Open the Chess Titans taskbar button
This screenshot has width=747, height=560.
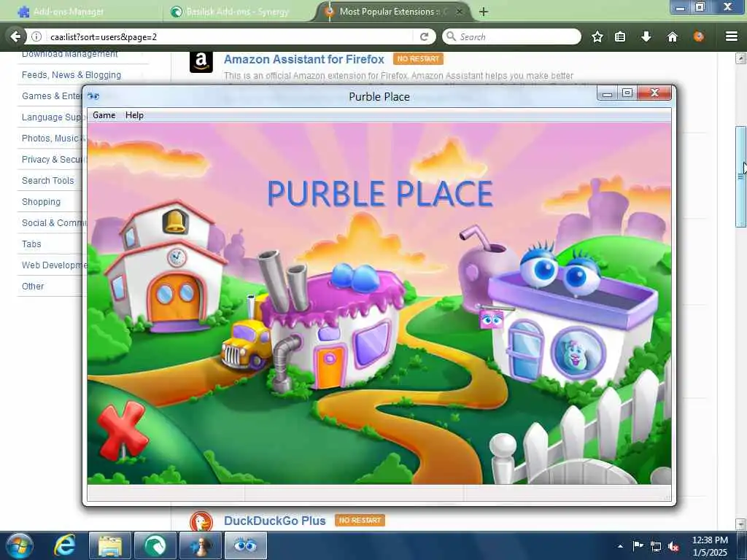coord(201,545)
